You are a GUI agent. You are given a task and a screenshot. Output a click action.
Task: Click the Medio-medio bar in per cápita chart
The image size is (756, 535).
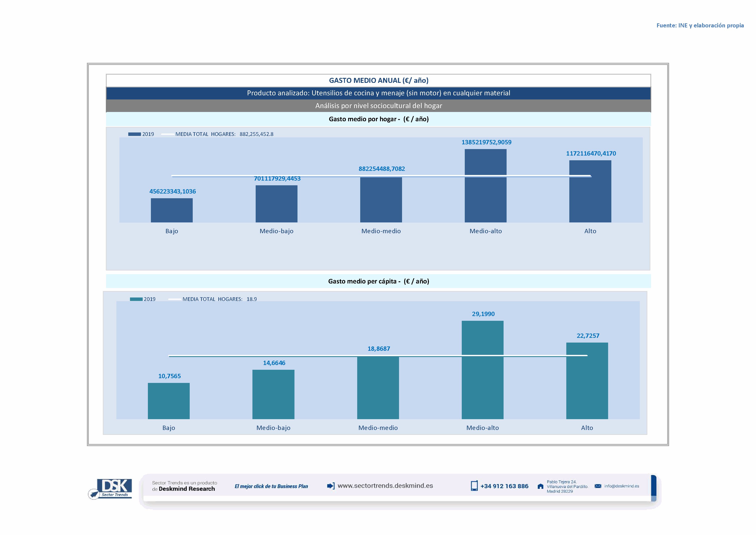point(378,389)
